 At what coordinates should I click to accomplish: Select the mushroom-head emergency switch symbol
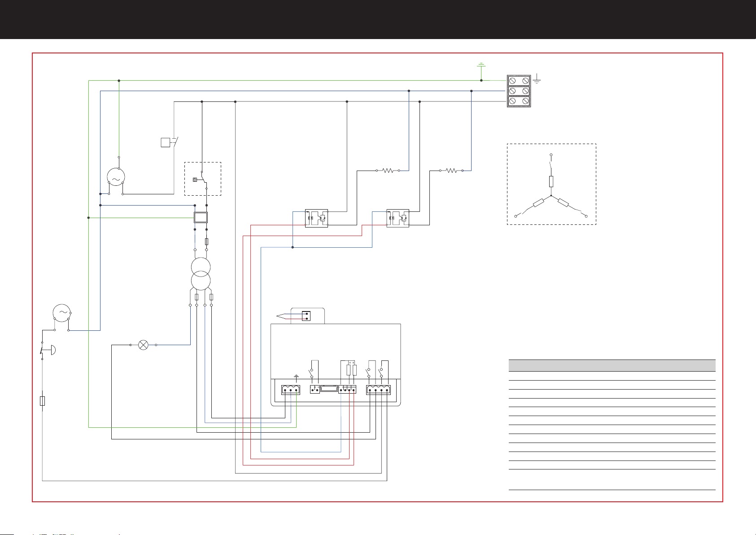click(48, 350)
